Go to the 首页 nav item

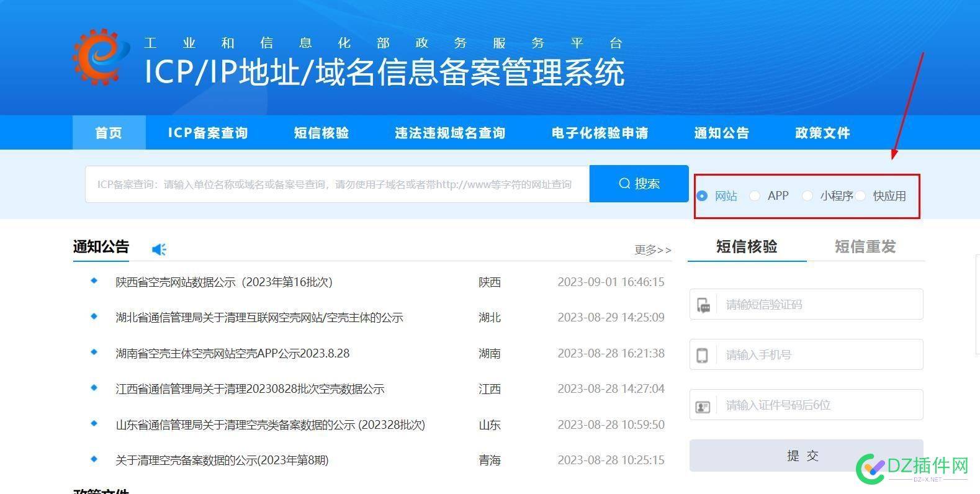(109, 132)
